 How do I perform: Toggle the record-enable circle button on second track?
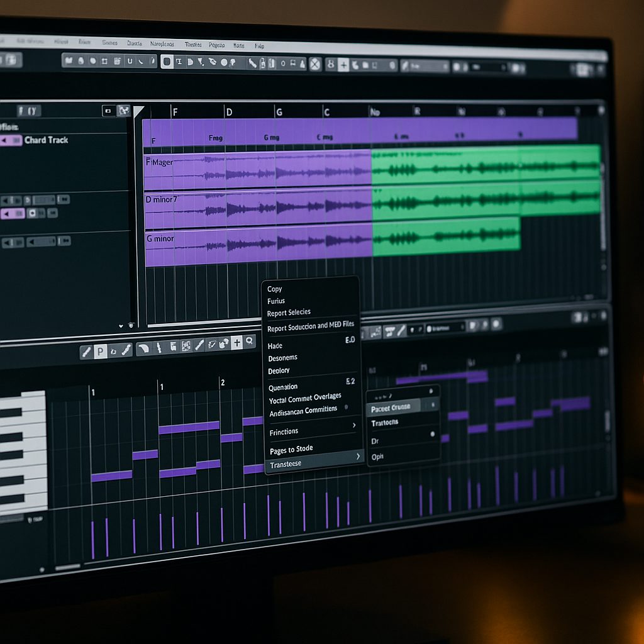[x=32, y=213]
